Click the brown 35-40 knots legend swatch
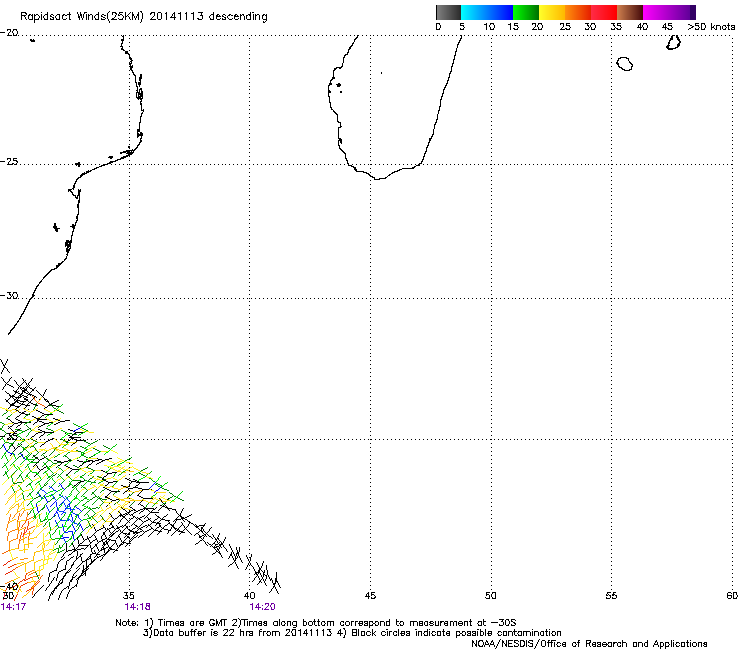 coord(630,12)
